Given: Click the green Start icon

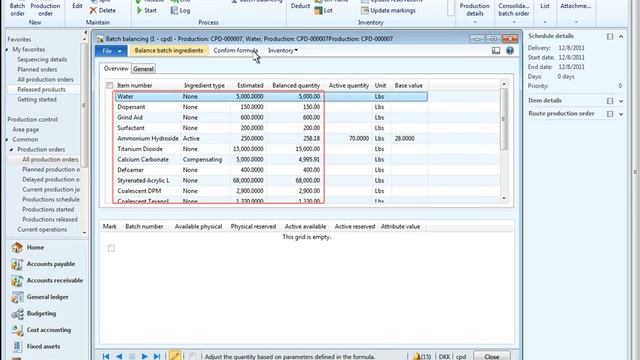Looking at the screenshot, I should 139,10.
